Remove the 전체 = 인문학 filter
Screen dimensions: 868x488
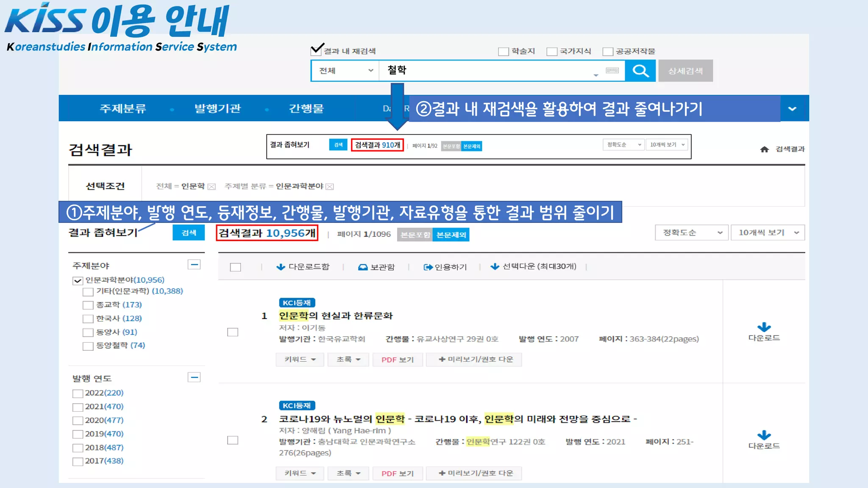coord(211,187)
